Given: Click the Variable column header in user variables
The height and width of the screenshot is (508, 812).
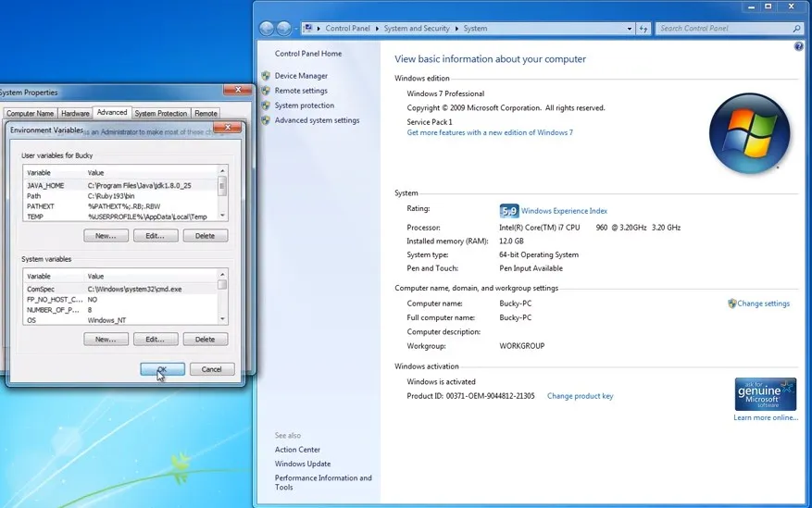Looking at the screenshot, I should pyautogui.click(x=54, y=173).
